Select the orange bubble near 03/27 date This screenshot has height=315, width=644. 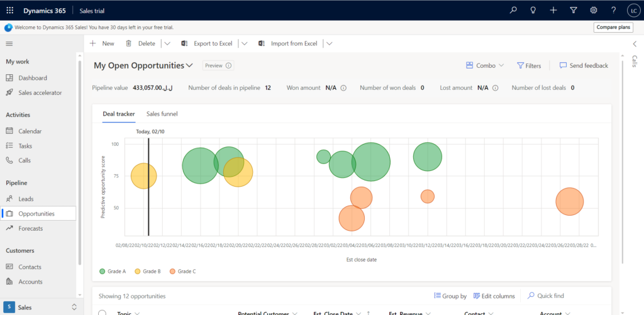[570, 201]
